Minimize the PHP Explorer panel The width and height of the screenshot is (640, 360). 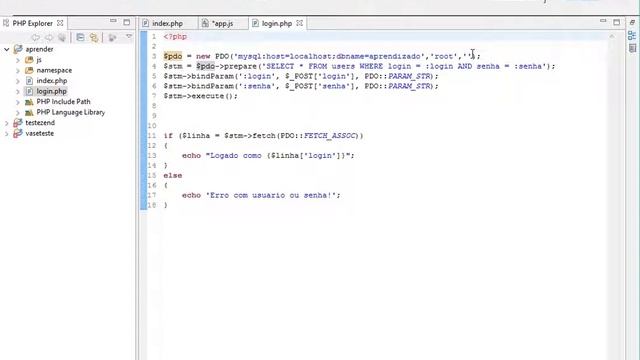(113, 21)
